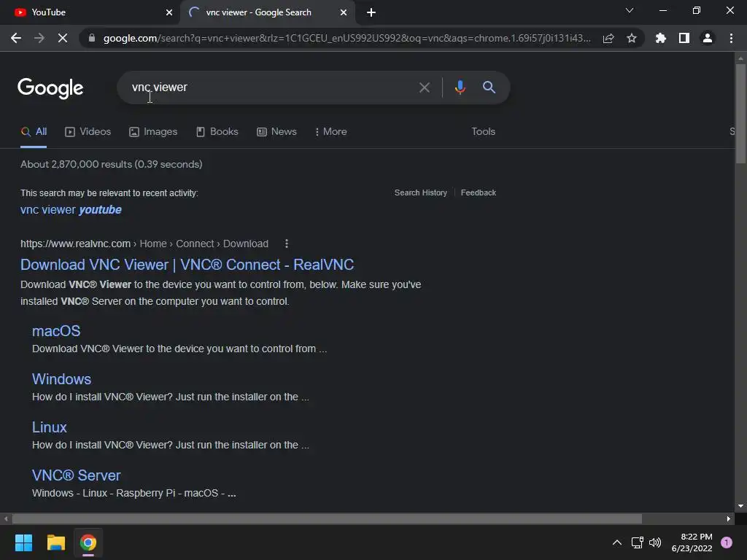Open Chrome profile avatar
747x560 pixels.
708,38
